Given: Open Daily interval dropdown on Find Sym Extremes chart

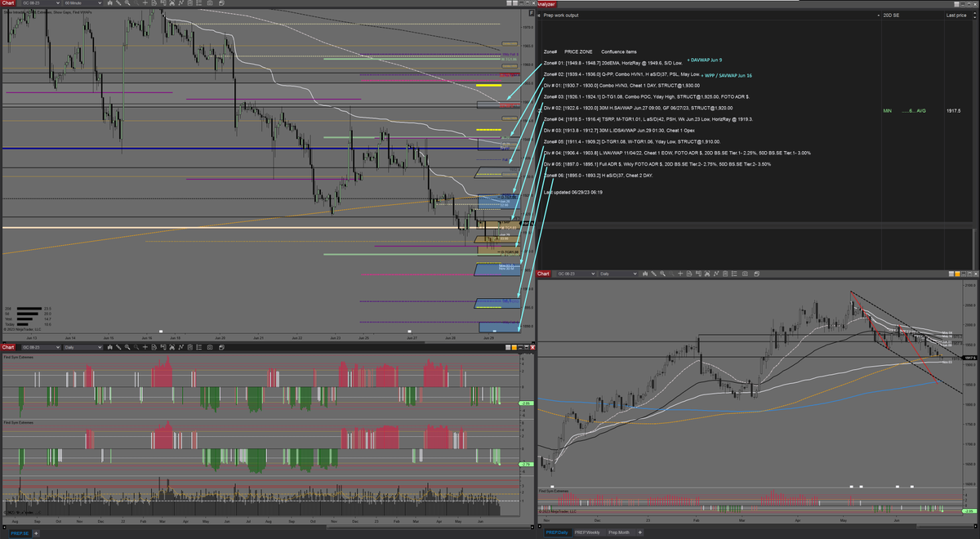Looking at the screenshot, I should pos(82,347).
